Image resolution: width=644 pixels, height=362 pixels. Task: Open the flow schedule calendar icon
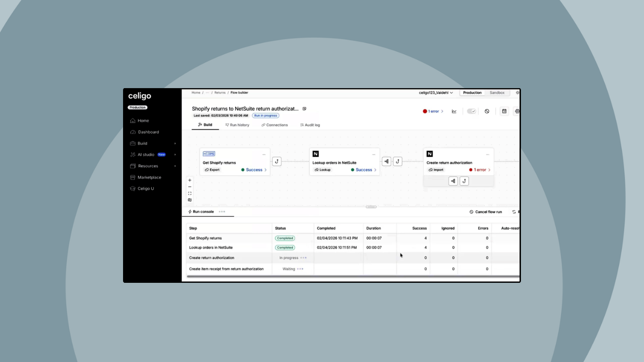(504, 111)
